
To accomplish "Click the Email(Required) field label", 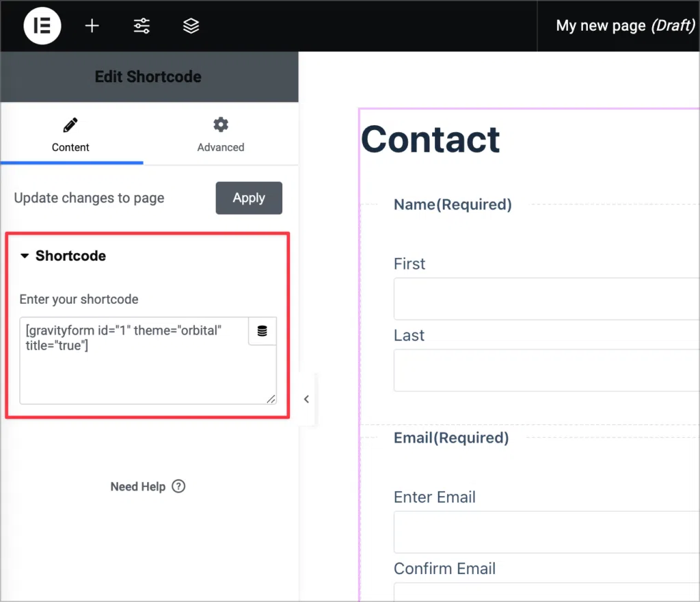I will 451,438.
